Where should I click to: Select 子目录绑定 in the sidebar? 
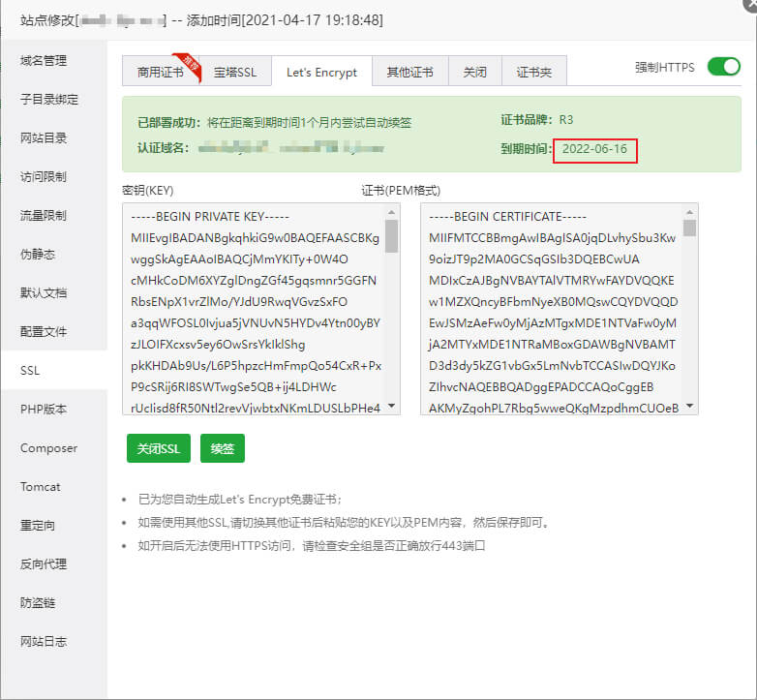[49, 100]
